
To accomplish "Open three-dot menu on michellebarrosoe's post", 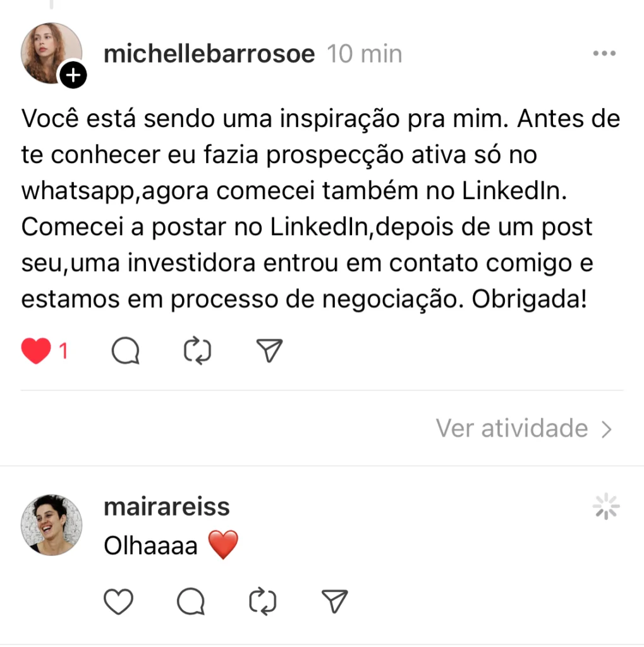I will (604, 53).
